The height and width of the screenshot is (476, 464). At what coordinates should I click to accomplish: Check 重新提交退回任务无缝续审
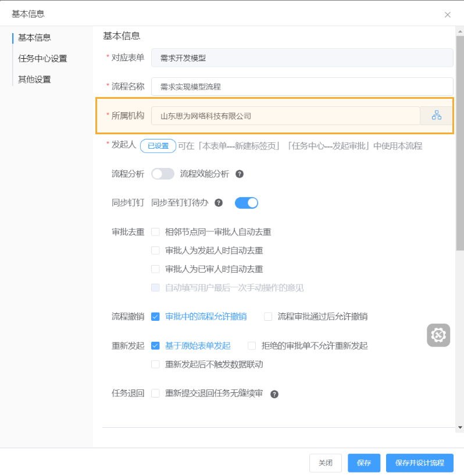155,393
